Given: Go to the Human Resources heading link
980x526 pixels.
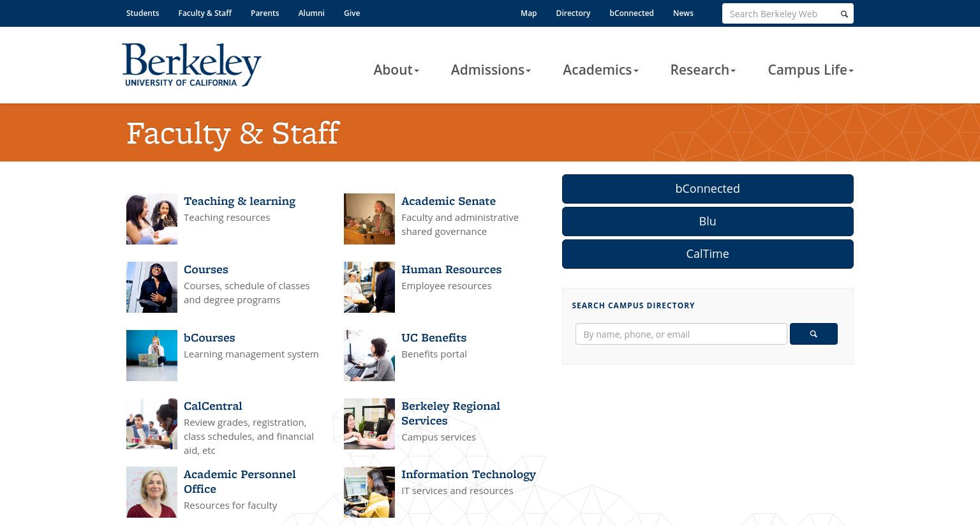Looking at the screenshot, I should (451, 269).
